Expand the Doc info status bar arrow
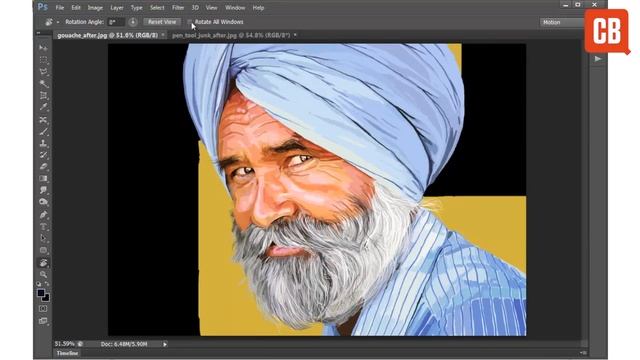This screenshot has height=360, width=640. 165,344
